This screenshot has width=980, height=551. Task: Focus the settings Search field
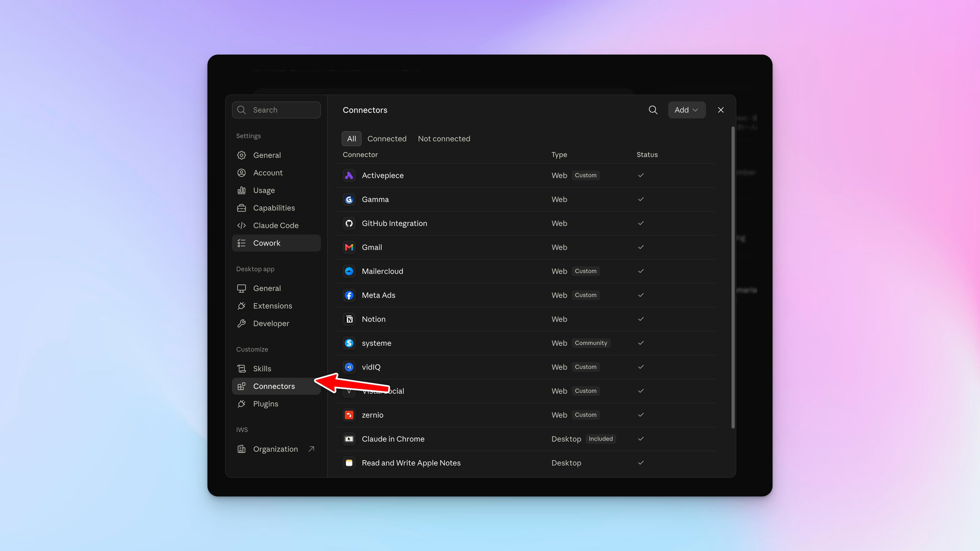[x=276, y=110]
